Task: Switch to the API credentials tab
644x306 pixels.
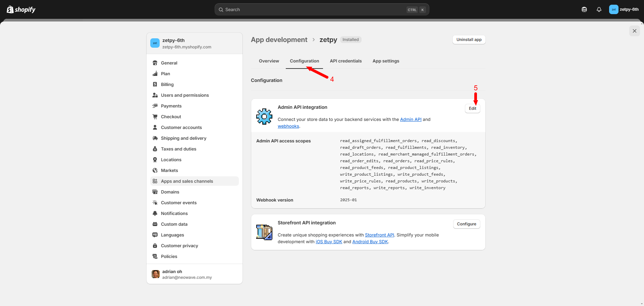Action: (x=345, y=61)
